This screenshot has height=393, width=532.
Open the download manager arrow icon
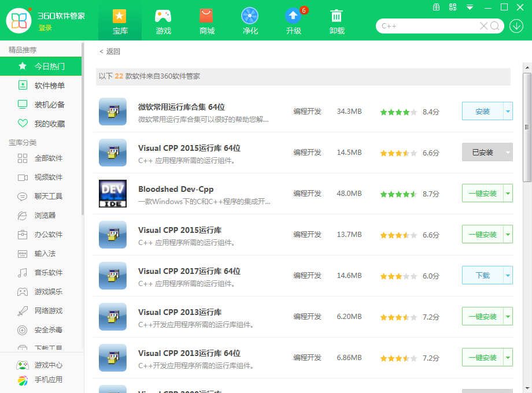click(516, 26)
